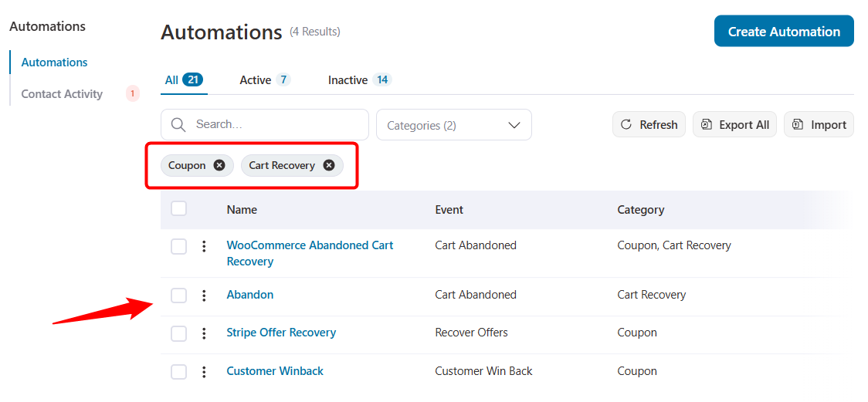Switch to the Inactive tab
This screenshot has height=402, width=868.
[348, 80]
